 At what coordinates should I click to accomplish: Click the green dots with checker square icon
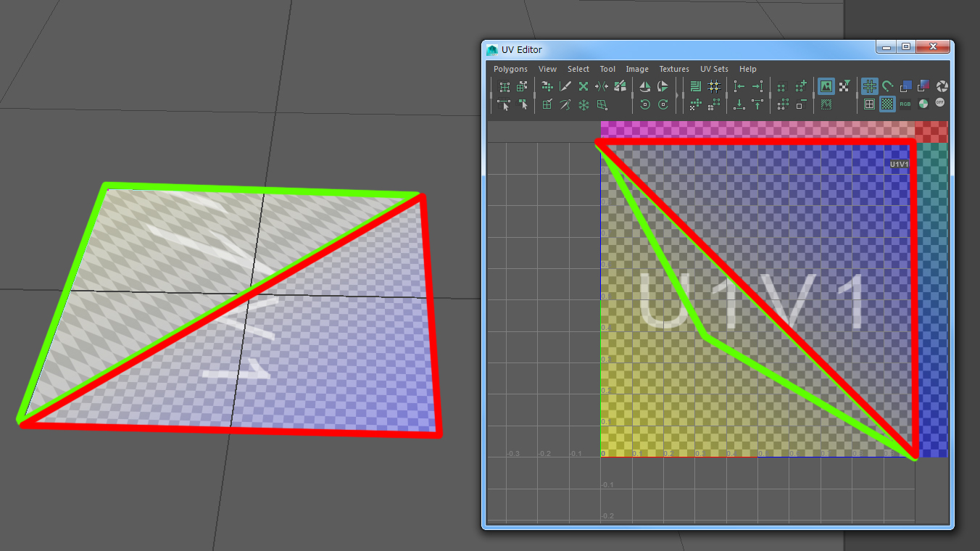tap(695, 104)
